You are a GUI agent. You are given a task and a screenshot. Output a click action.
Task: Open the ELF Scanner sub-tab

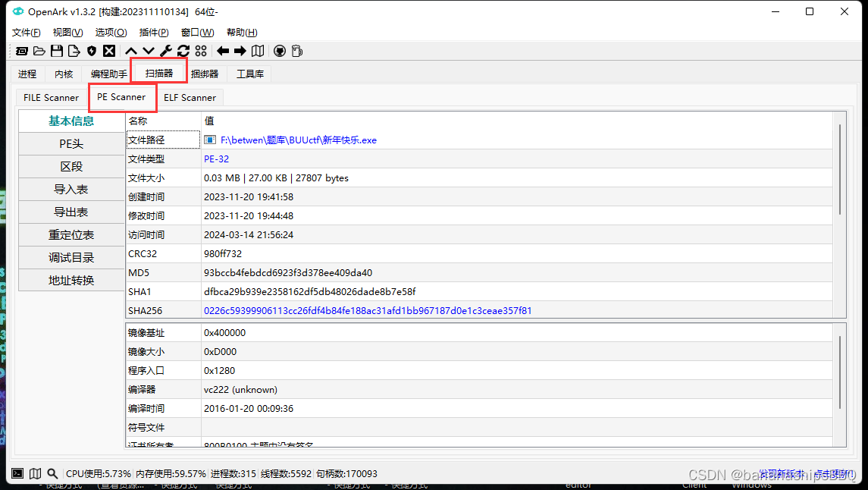(190, 97)
